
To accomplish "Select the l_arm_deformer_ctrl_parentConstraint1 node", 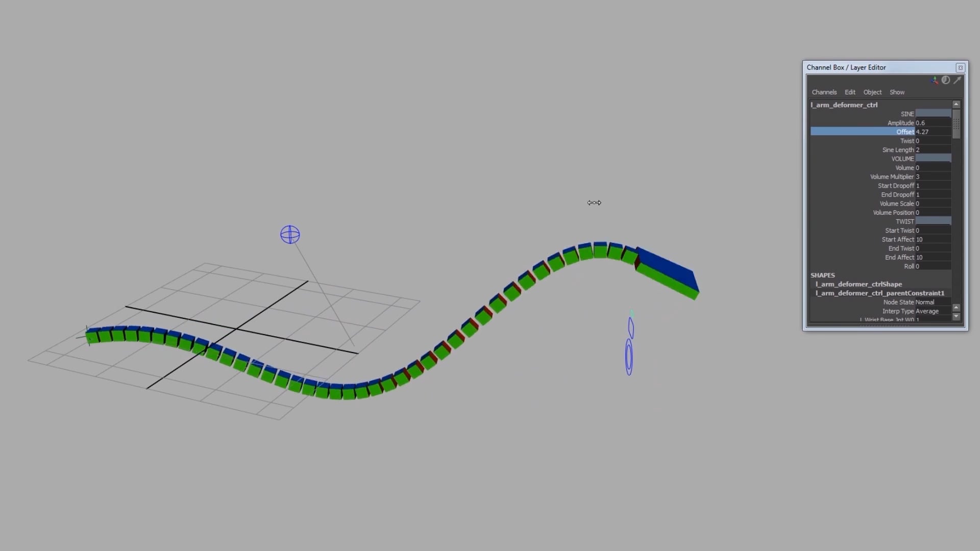I will point(880,293).
